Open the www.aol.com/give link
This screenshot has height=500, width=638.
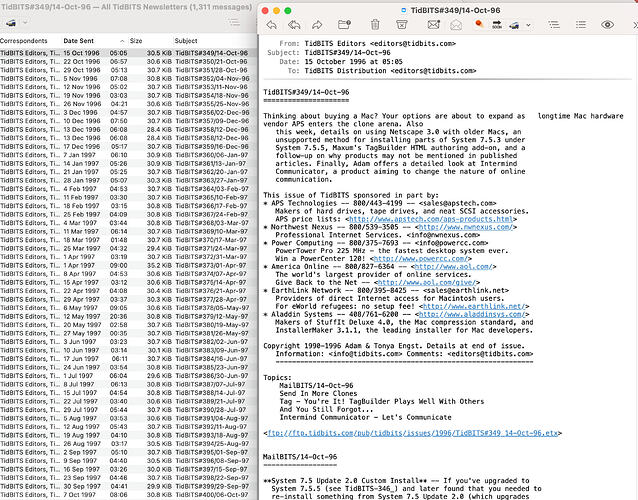(426, 282)
